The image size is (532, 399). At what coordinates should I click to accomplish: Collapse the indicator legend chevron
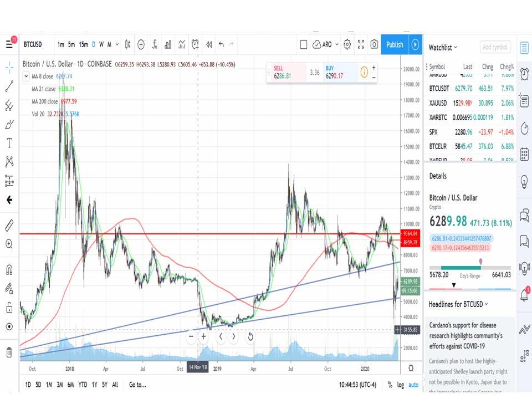pos(26,76)
